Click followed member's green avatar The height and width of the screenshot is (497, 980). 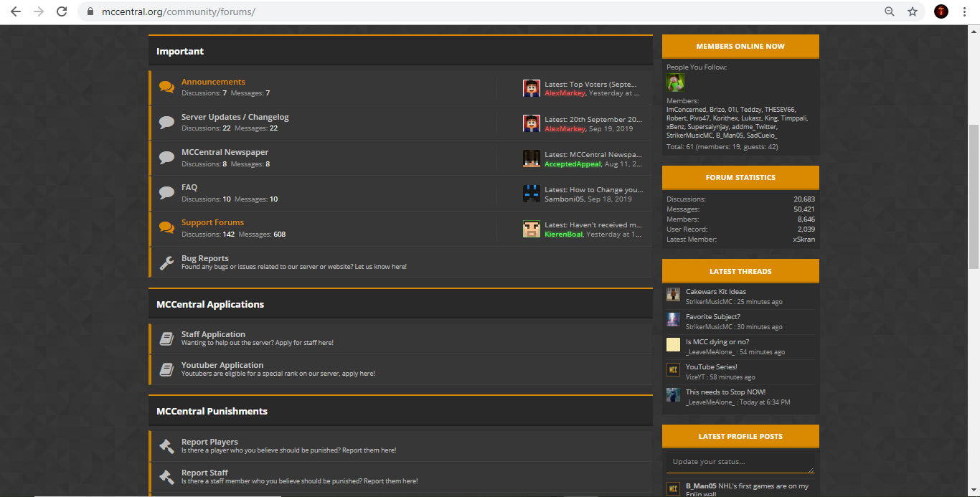pos(675,82)
